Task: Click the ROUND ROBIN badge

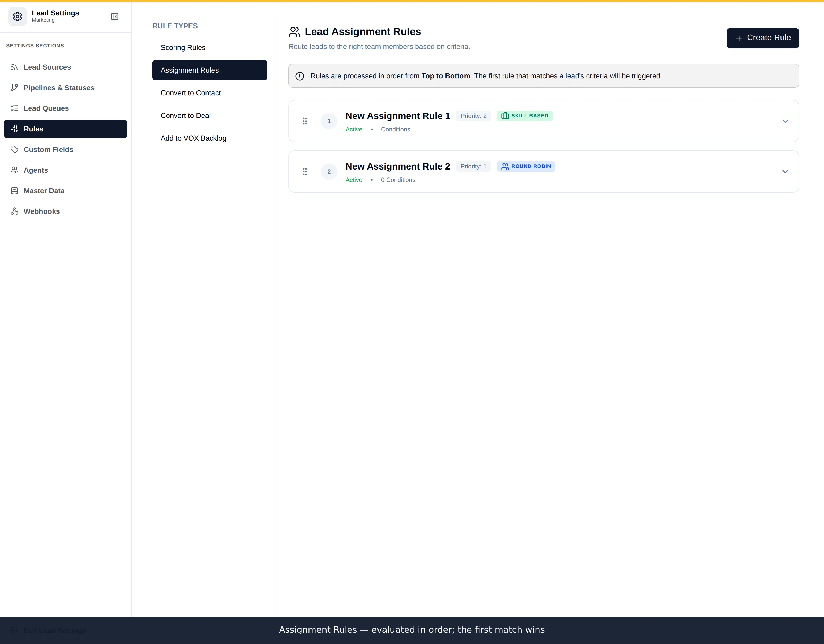Action: 526,166
